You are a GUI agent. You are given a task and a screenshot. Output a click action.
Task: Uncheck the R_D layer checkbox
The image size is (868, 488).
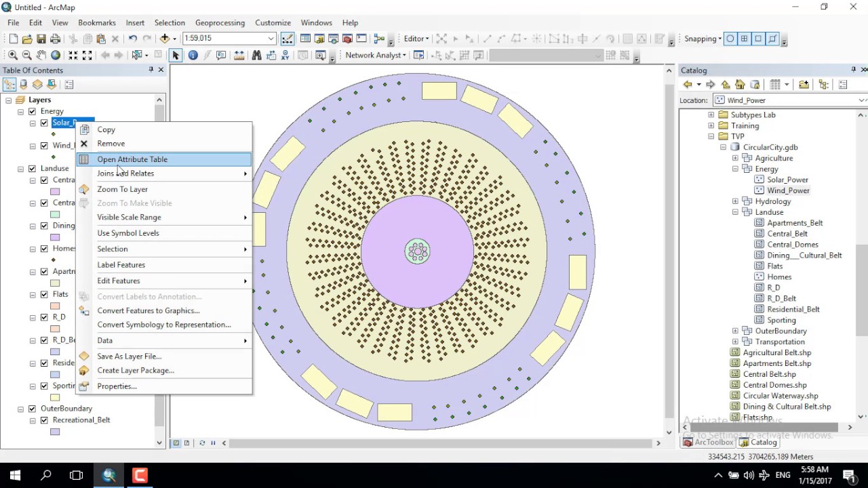pos(44,317)
